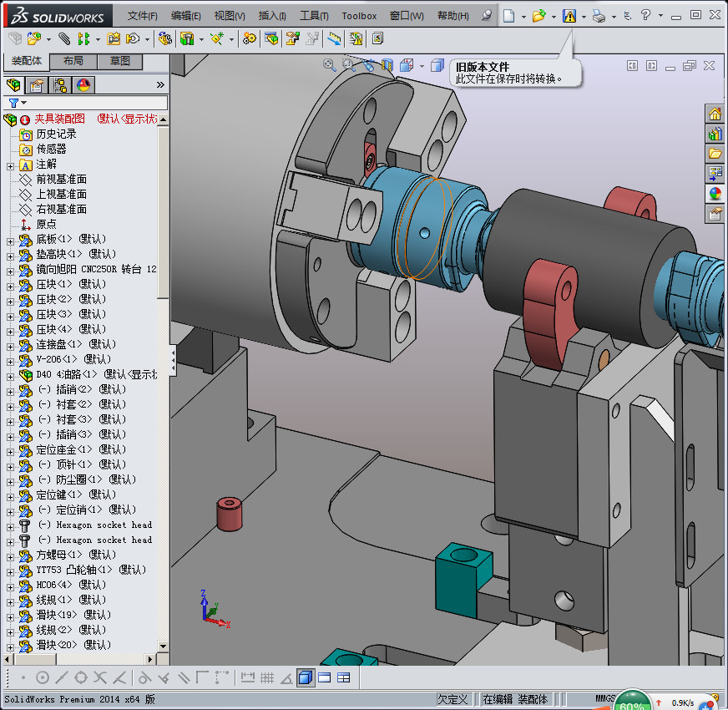The image size is (728, 710).
Task: Toggle the highlighted single view cube button
Action: pos(305,677)
